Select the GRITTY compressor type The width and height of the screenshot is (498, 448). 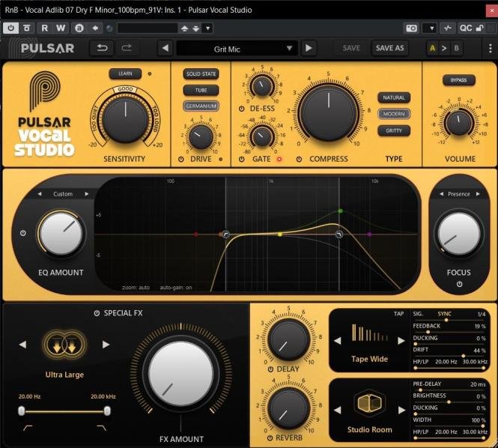(x=394, y=130)
